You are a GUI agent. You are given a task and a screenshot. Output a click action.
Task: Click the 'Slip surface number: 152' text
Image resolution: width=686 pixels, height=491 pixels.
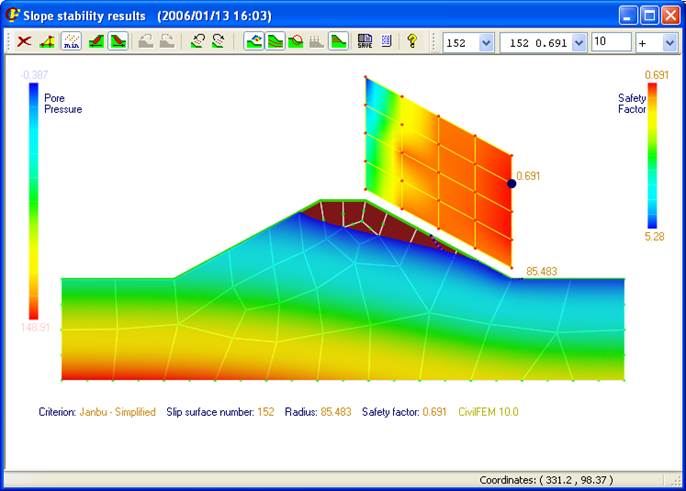click(220, 412)
